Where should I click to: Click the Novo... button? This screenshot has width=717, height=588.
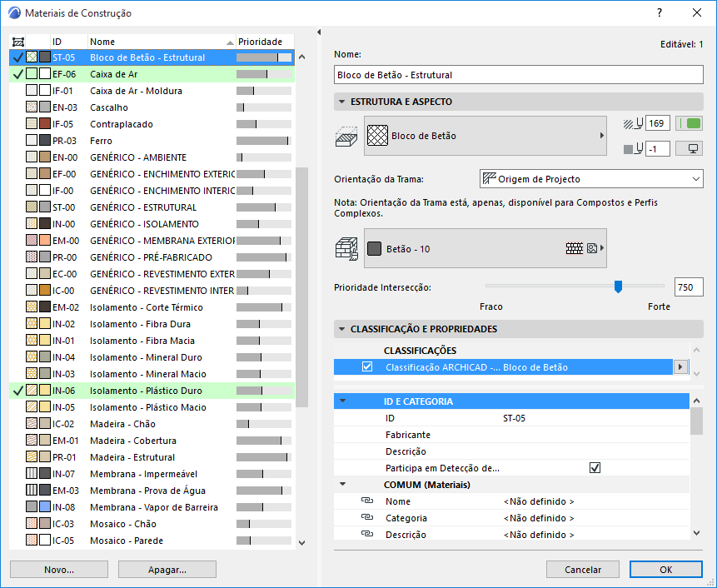pos(59,569)
